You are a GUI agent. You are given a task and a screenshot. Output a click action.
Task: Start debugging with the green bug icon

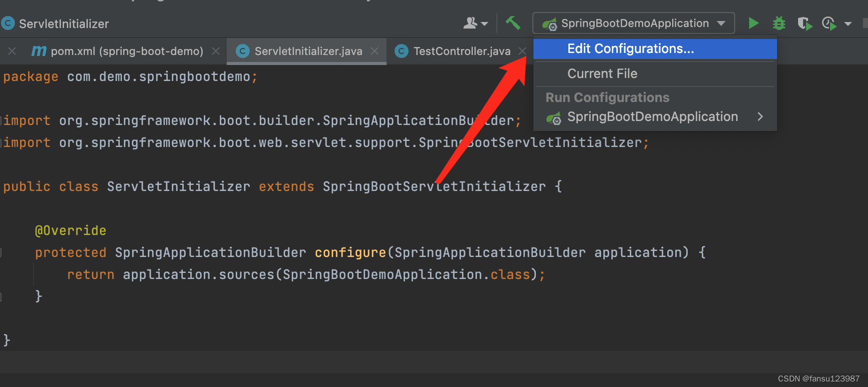point(779,23)
